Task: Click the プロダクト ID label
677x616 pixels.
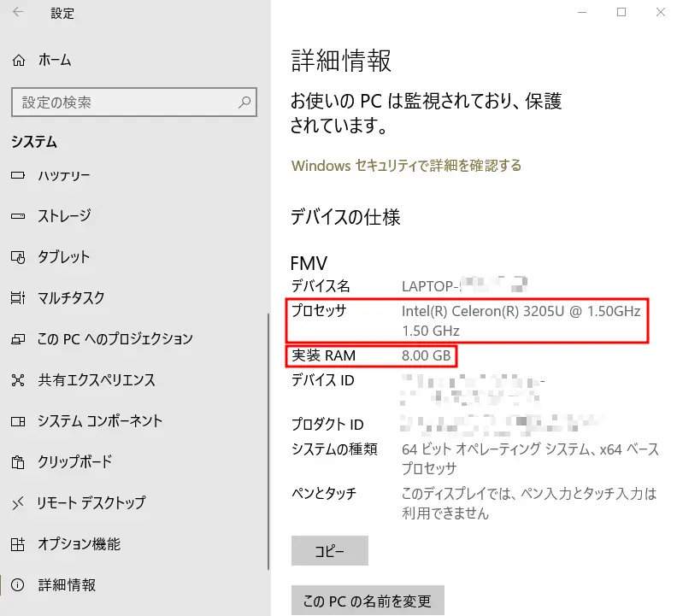Action: click(x=327, y=425)
